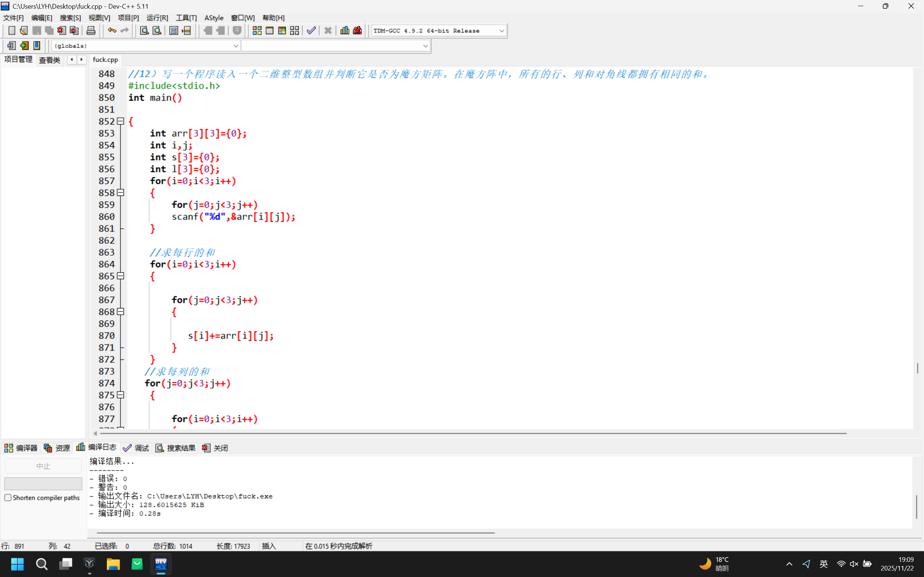The width and height of the screenshot is (924, 577).
Task: Enable the Shorten compiler paths checkbox
Action: pyautogui.click(x=8, y=498)
